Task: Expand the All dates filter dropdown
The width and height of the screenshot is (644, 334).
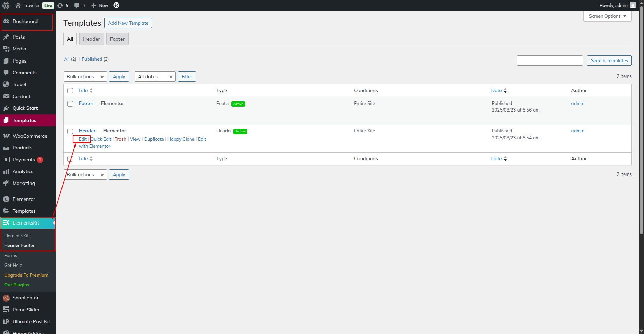Action: pos(155,76)
